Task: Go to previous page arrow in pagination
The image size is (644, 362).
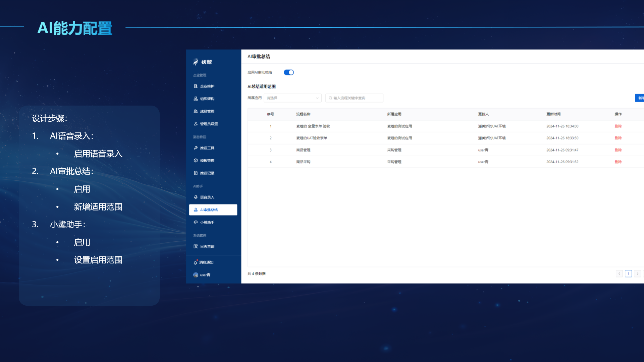Action: (x=619, y=274)
